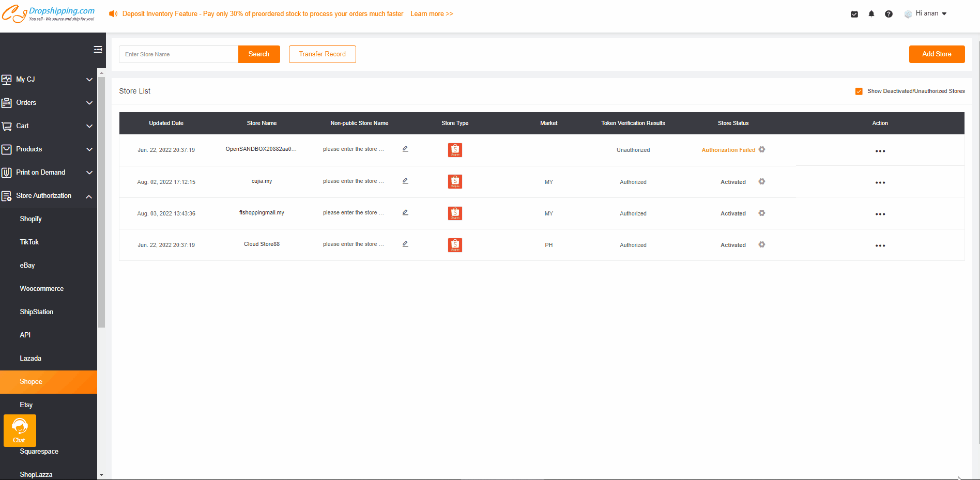Collapse sidebar with the hamburger icon
The width and height of the screenshot is (980, 480).
98,50
